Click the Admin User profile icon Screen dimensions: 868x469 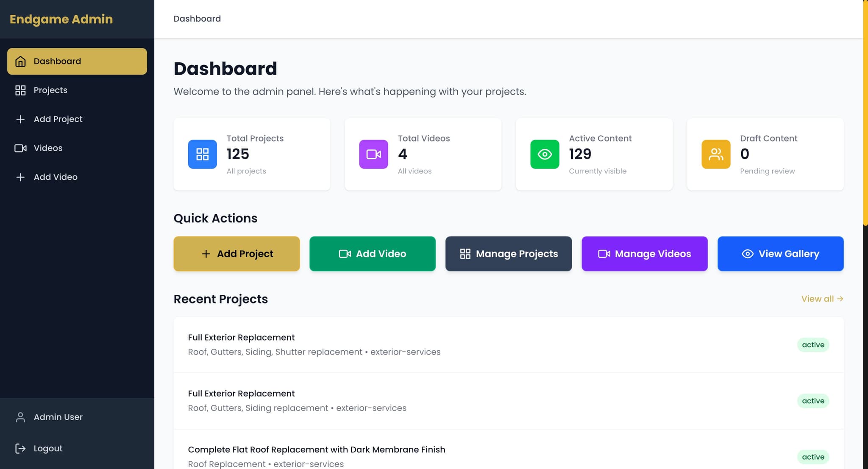pos(20,417)
